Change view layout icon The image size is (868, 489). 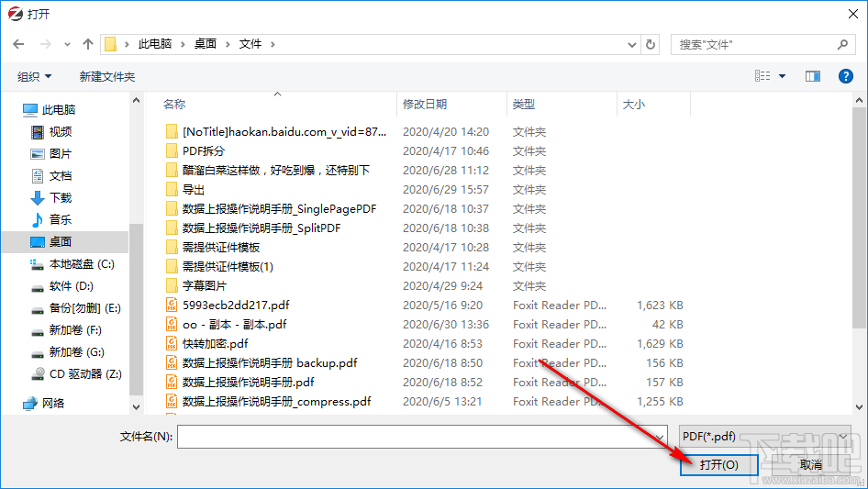[762, 76]
